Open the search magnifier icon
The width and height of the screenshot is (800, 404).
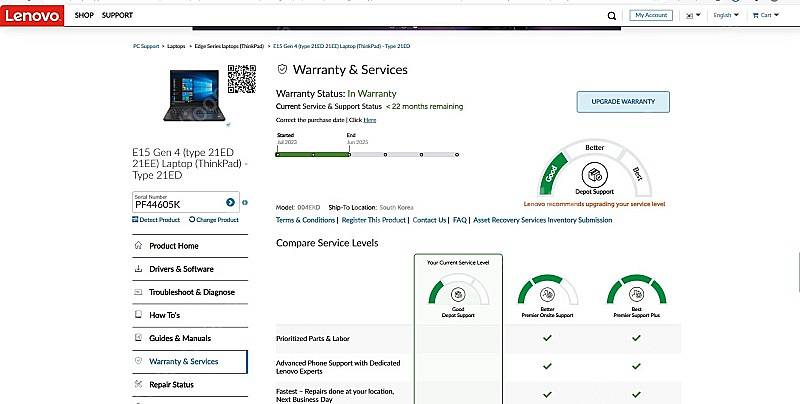pyautogui.click(x=612, y=16)
